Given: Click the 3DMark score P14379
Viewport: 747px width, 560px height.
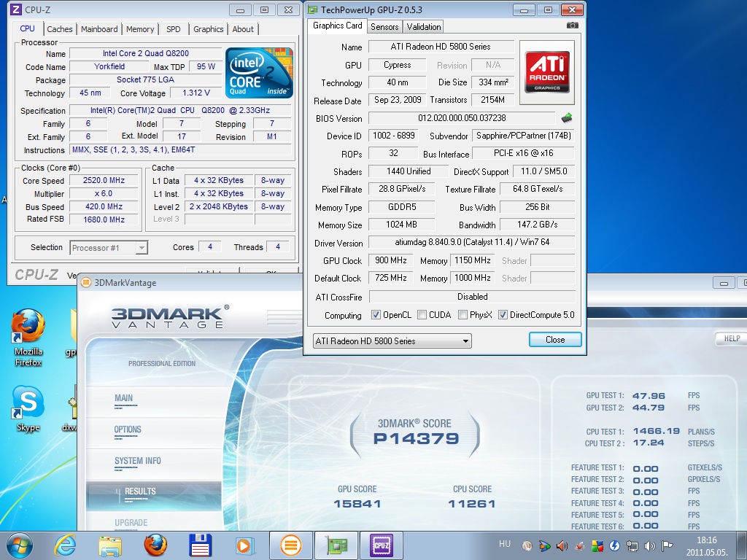Looking at the screenshot, I should [416, 438].
